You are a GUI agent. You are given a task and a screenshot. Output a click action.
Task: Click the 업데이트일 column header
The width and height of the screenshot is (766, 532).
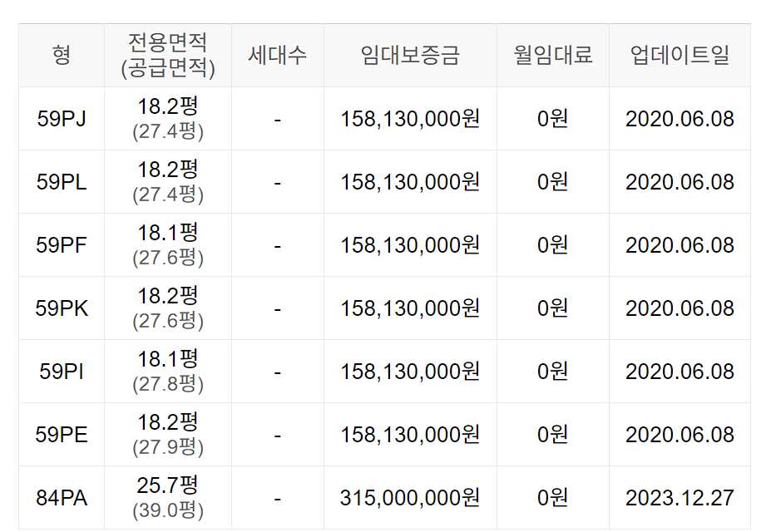[x=680, y=55]
